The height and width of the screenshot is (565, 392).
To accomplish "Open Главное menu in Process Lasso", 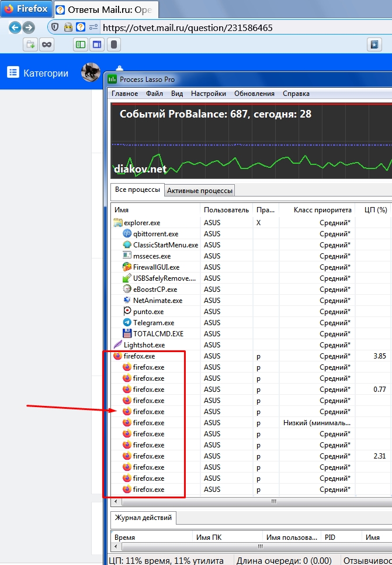I will tap(124, 94).
